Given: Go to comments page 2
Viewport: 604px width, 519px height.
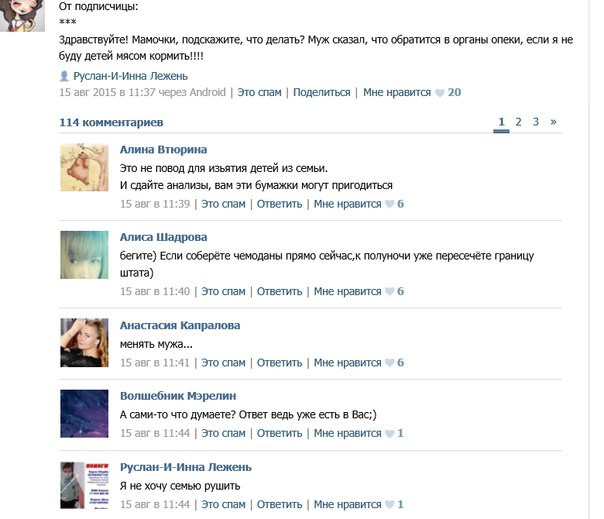Looking at the screenshot, I should 518,122.
